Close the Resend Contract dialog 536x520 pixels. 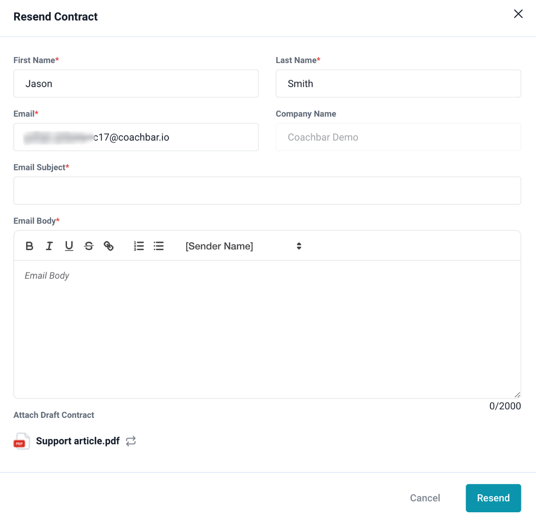click(x=518, y=14)
